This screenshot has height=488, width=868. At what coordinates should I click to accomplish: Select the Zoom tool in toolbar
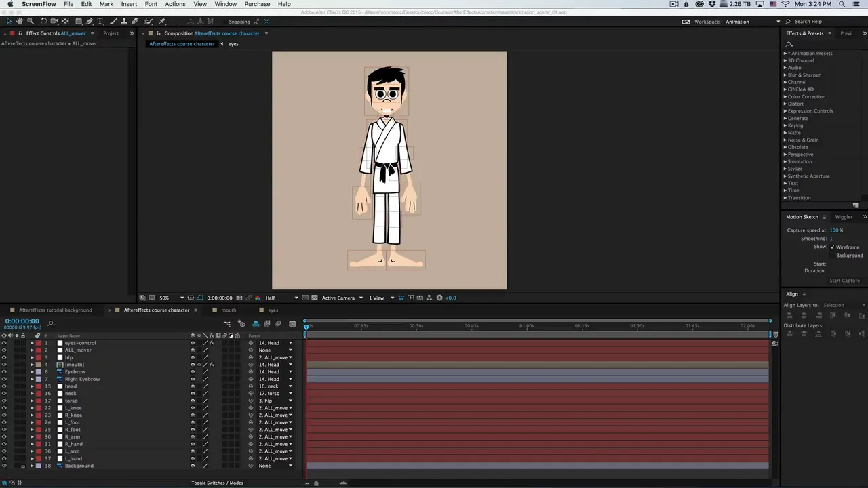[30, 22]
